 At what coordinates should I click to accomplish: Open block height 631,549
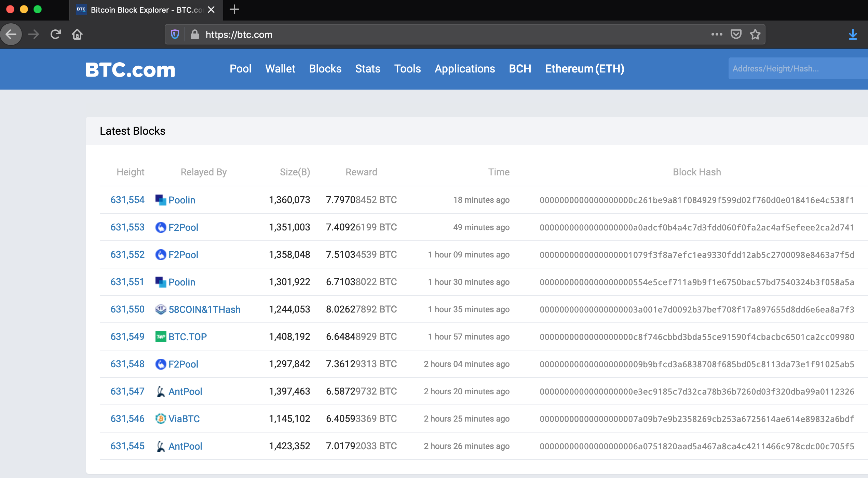coord(127,337)
